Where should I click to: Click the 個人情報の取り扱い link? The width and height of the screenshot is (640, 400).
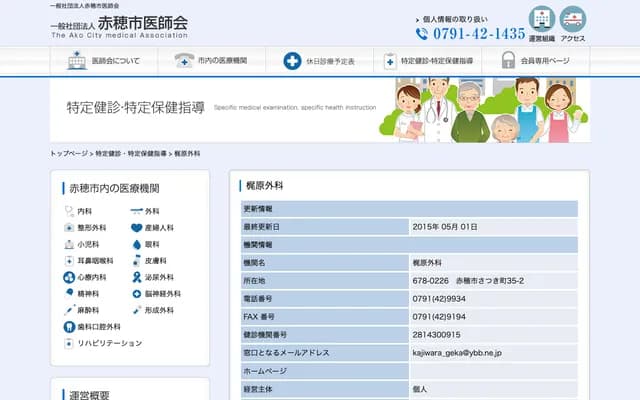[455, 19]
